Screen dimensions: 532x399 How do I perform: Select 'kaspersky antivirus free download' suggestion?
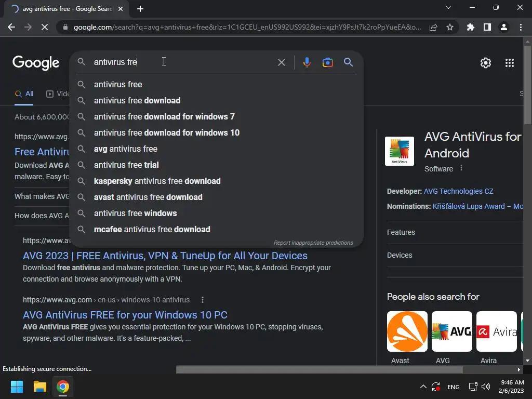coord(217,181)
